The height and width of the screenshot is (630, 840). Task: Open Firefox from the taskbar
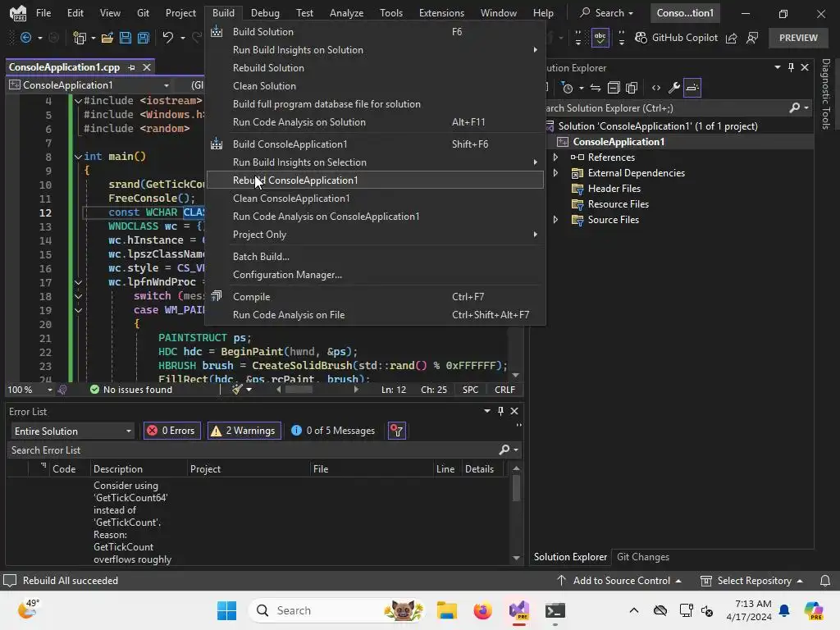(x=482, y=610)
